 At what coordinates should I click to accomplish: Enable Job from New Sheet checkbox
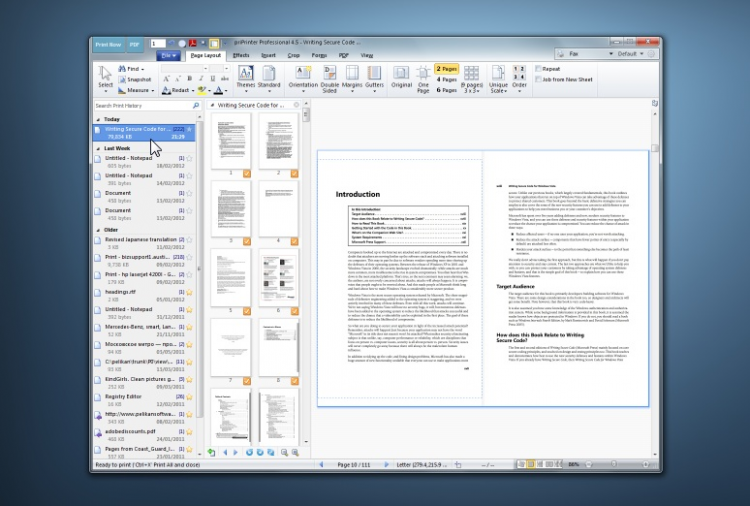[x=539, y=79]
